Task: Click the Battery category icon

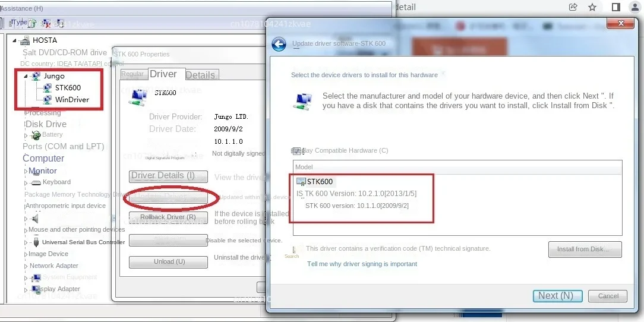Action: (36, 135)
